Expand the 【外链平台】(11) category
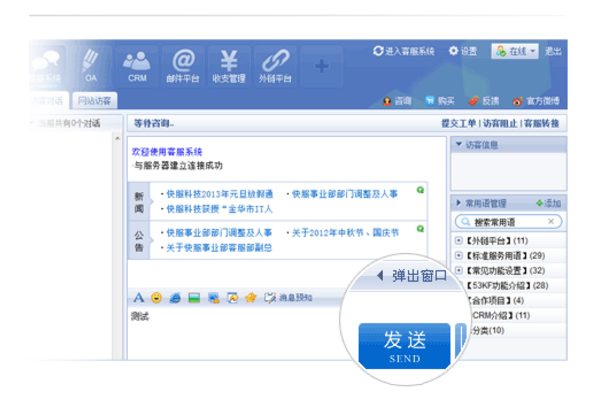 coord(459,240)
